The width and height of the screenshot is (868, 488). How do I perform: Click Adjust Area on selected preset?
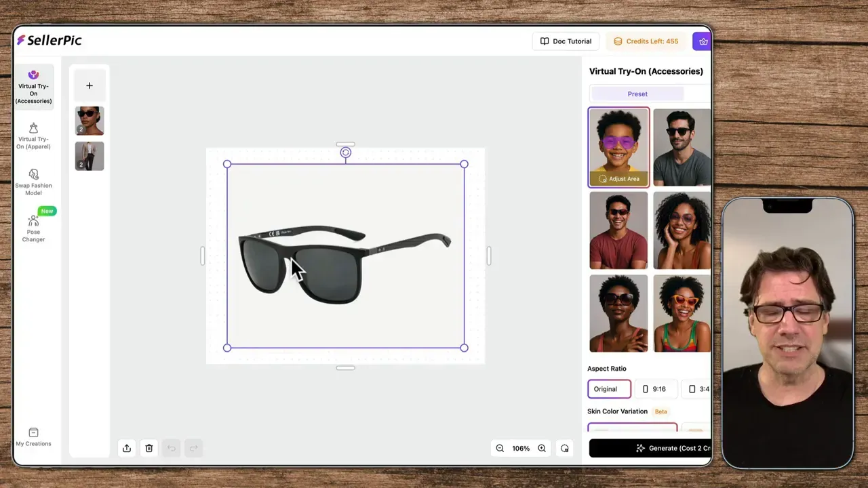(x=618, y=179)
